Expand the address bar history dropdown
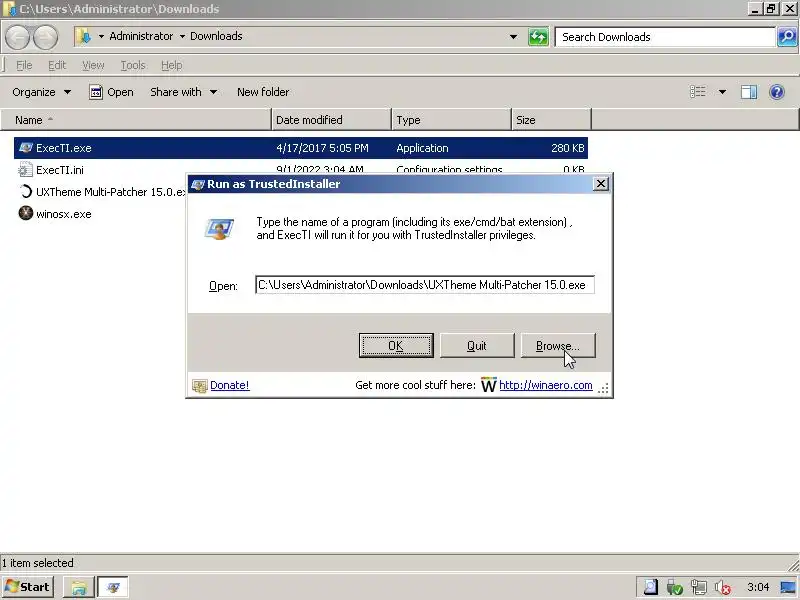800x600 pixels. pyautogui.click(x=513, y=37)
